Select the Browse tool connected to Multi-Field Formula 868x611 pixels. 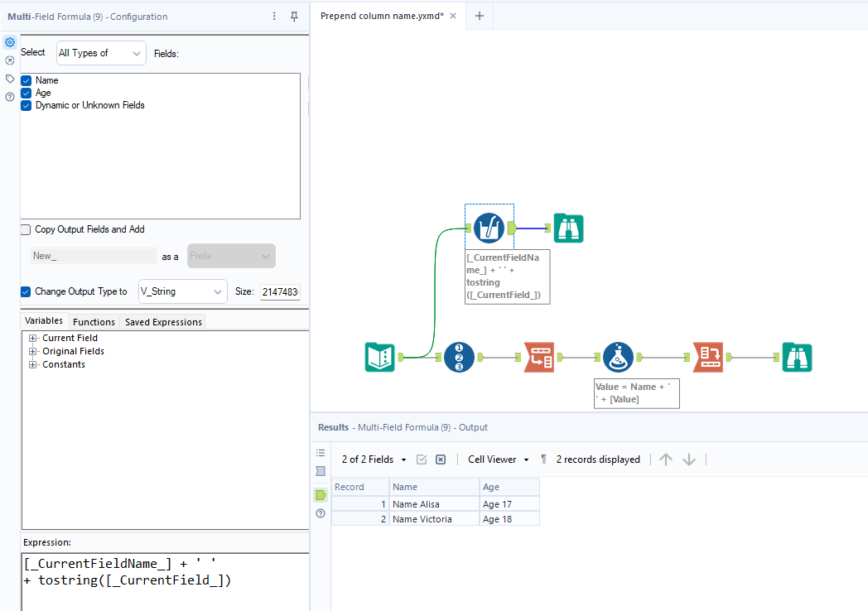[x=568, y=228]
